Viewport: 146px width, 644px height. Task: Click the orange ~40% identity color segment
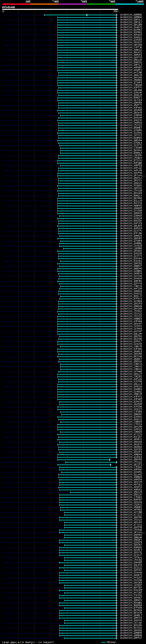[45, 4]
